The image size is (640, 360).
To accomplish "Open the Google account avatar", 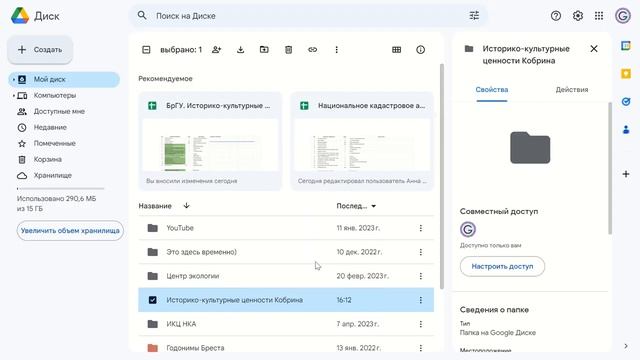I will (x=623, y=16).
